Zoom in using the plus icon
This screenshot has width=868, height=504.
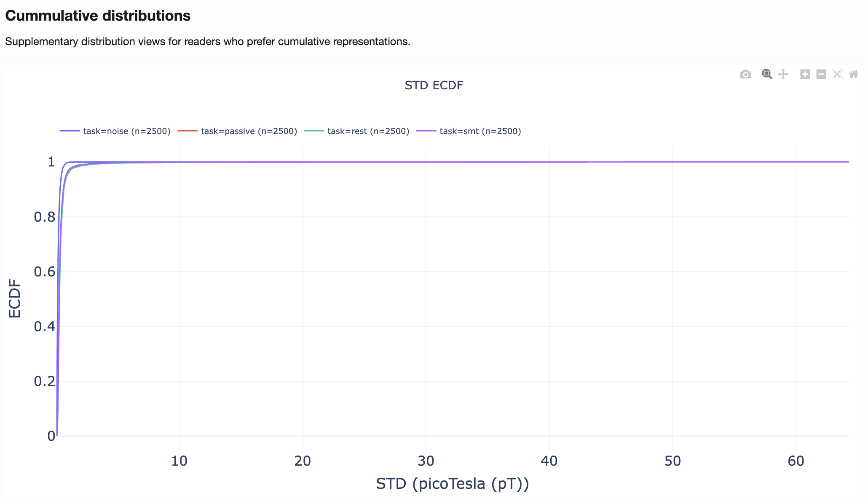click(805, 75)
